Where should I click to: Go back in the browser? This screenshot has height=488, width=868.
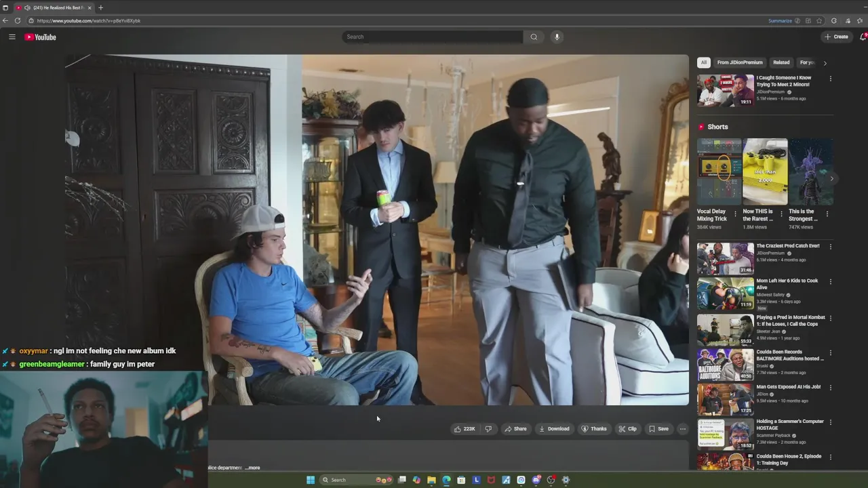pyautogui.click(x=5, y=20)
